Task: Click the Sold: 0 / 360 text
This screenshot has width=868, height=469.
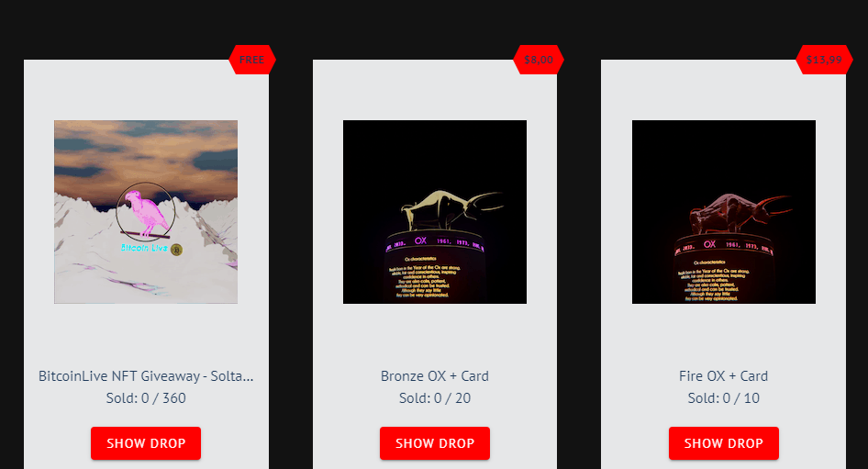Action: pyautogui.click(x=146, y=398)
